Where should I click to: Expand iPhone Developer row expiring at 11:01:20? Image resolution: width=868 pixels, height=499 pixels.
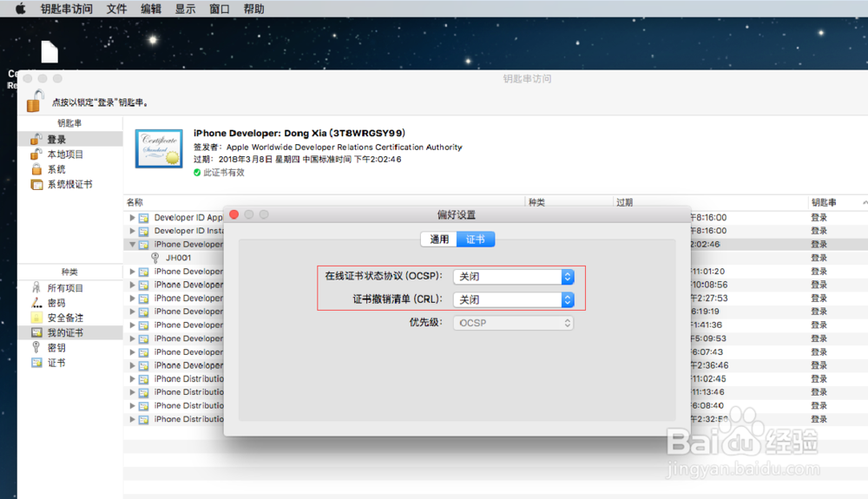(132, 271)
